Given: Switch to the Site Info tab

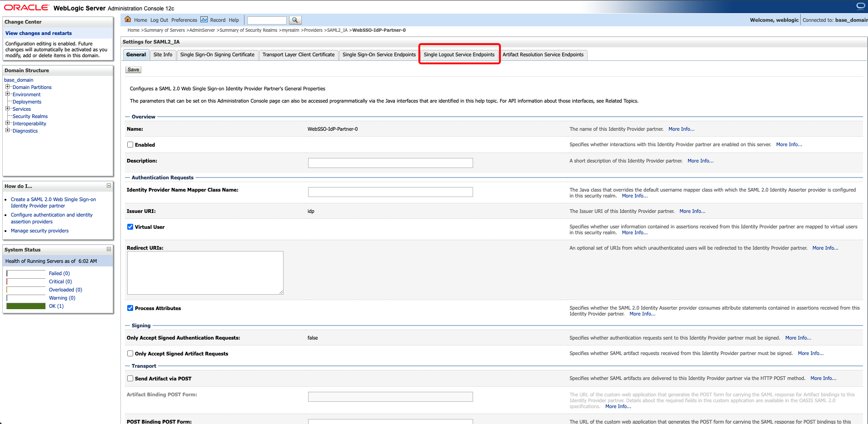Looking at the screenshot, I should [163, 54].
